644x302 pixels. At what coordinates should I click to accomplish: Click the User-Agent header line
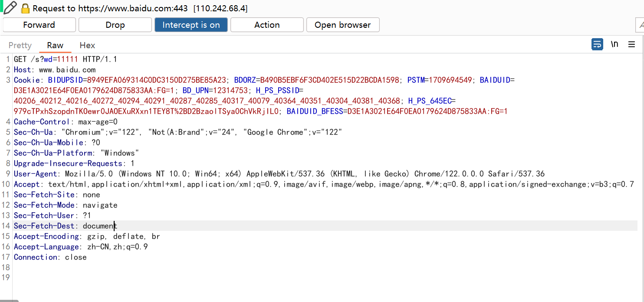click(x=279, y=174)
